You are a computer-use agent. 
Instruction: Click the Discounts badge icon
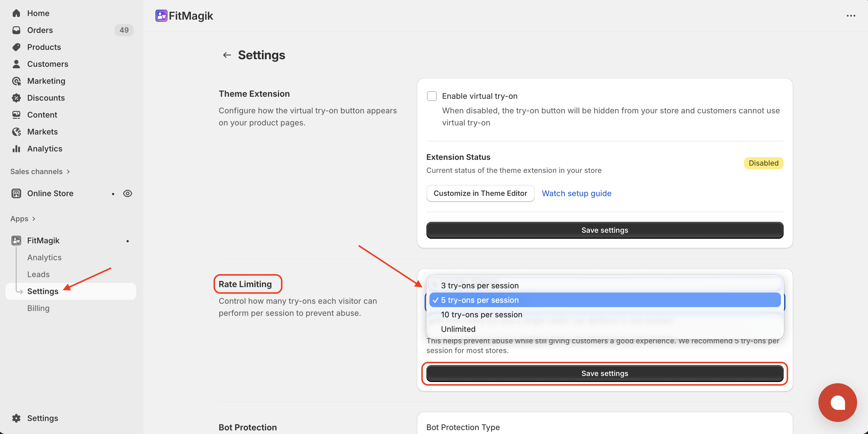tap(16, 98)
